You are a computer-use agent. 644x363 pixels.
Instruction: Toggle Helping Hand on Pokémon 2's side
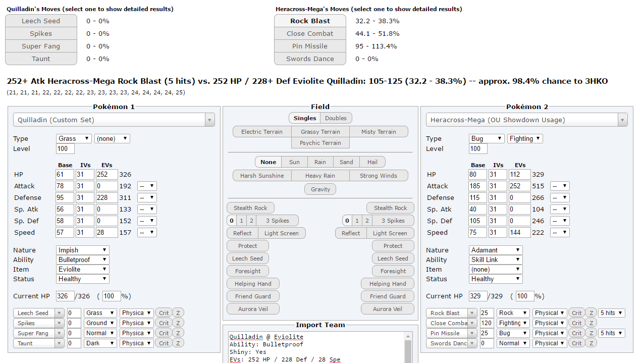tap(388, 284)
